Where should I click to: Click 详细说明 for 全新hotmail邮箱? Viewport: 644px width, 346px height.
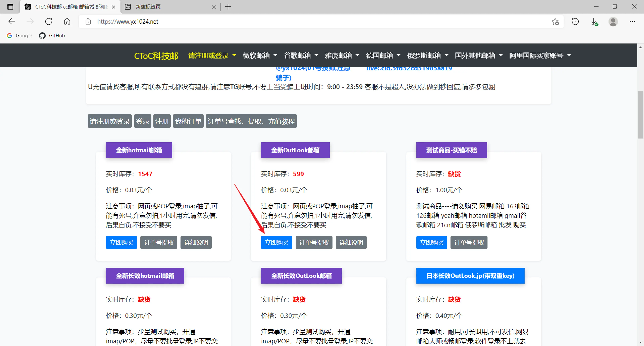click(196, 242)
